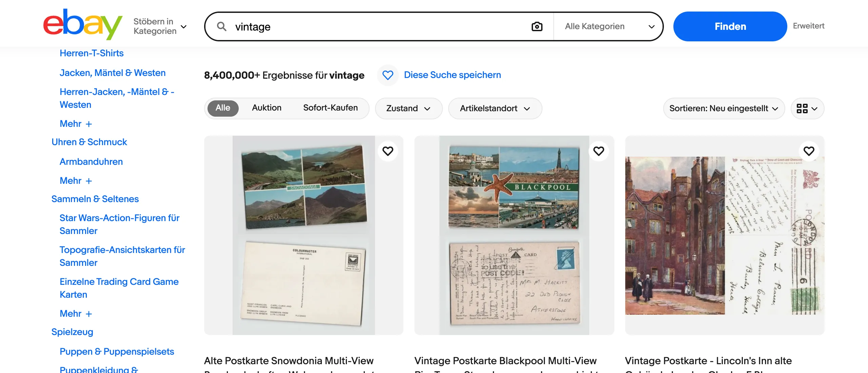This screenshot has width=868, height=373.
Task: Click the Finden search button
Action: tap(730, 26)
